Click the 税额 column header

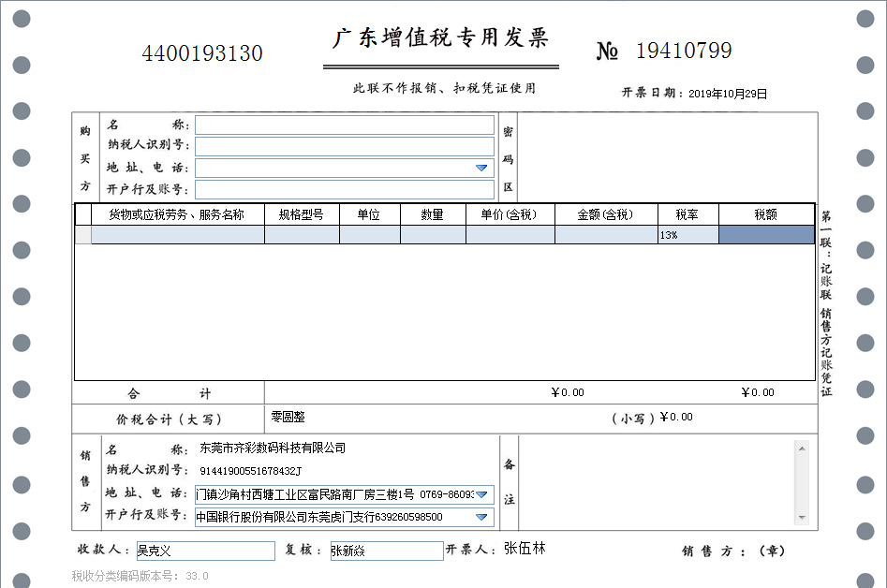point(766,214)
